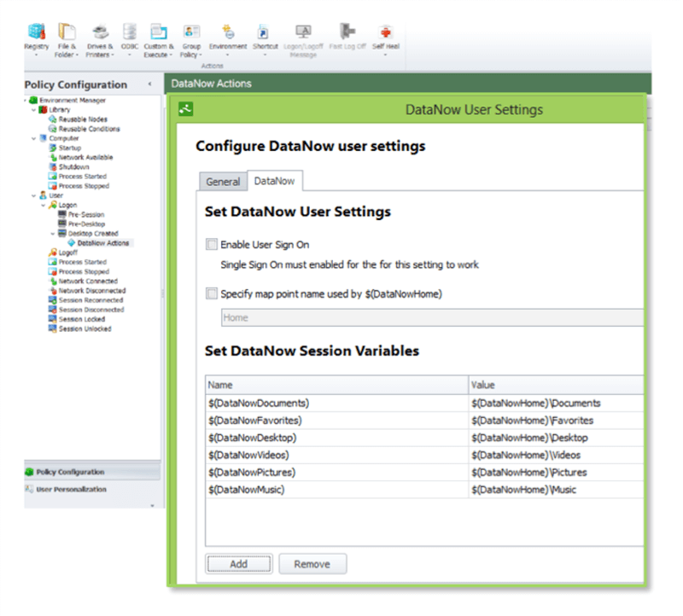
Task: Tick the Specify map point name checkbox
Action: click(212, 293)
